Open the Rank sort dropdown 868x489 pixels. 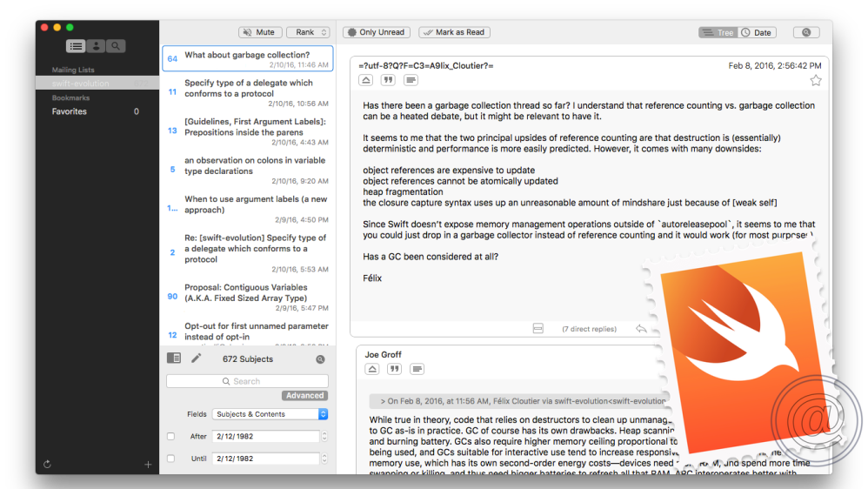[309, 32]
